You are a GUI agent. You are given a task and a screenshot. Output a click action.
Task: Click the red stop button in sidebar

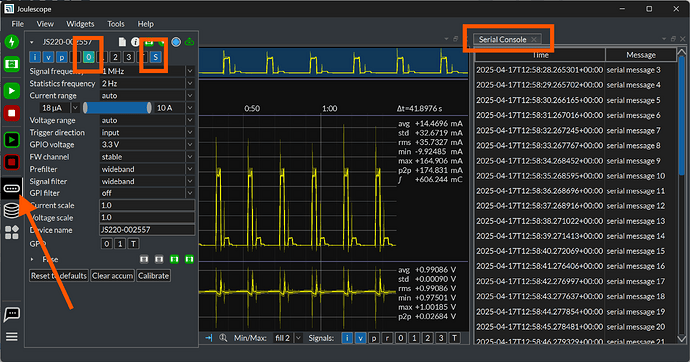(x=12, y=113)
